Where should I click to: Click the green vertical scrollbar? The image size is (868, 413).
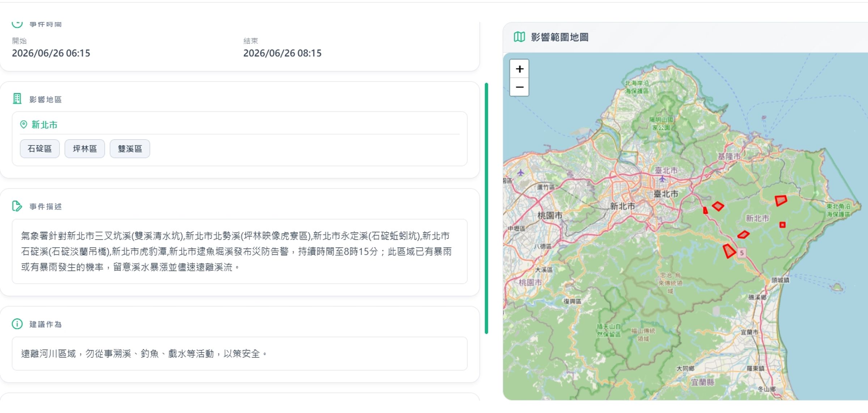486,208
